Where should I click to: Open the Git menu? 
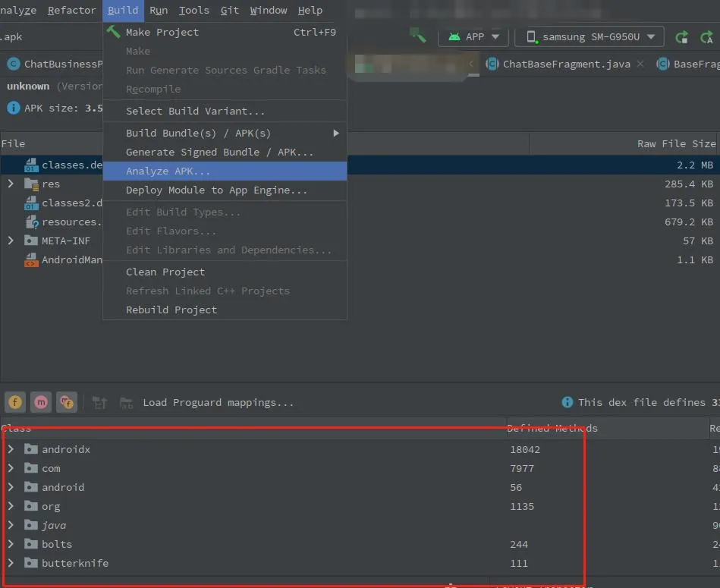[230, 10]
